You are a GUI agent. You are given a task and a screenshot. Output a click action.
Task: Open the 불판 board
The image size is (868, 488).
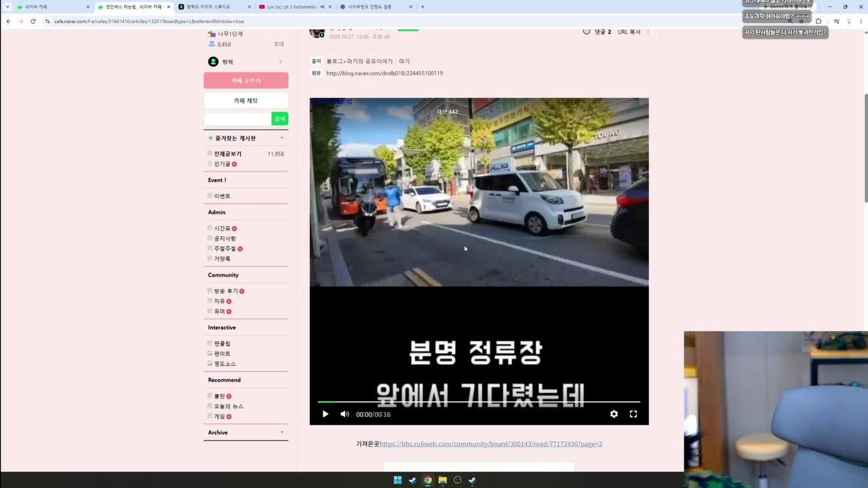[x=219, y=396]
